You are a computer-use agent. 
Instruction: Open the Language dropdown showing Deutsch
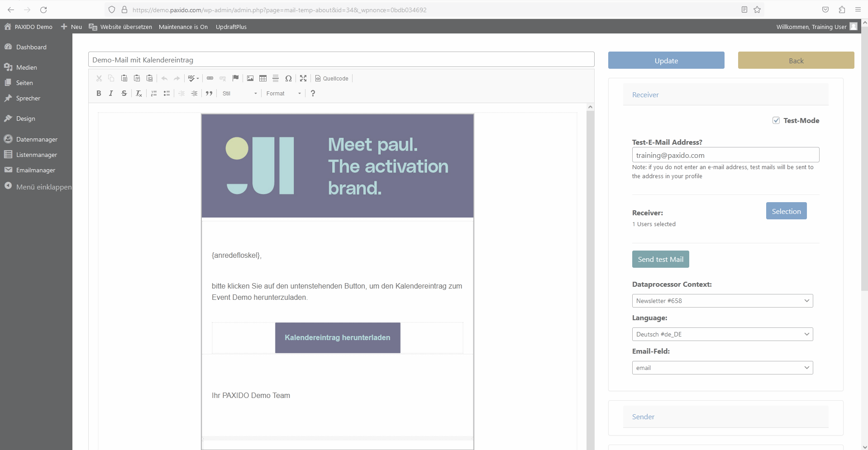pyautogui.click(x=722, y=334)
